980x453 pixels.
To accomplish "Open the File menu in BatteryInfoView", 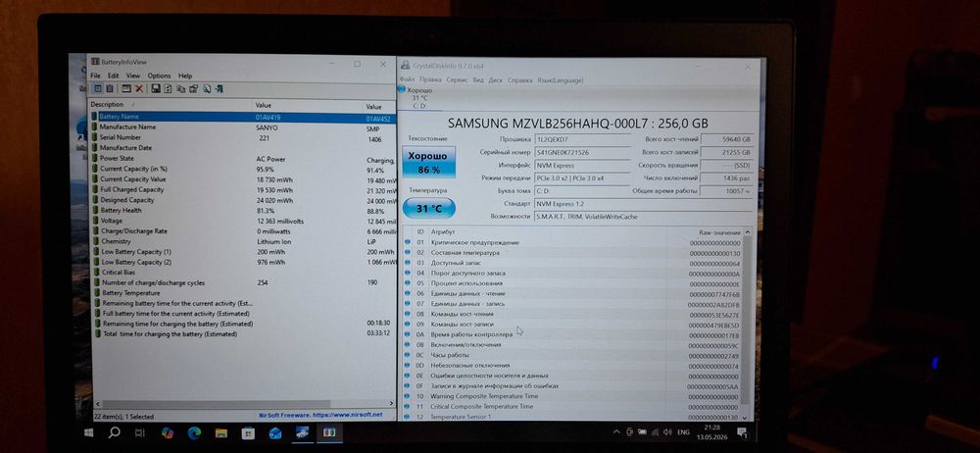I will (96, 75).
